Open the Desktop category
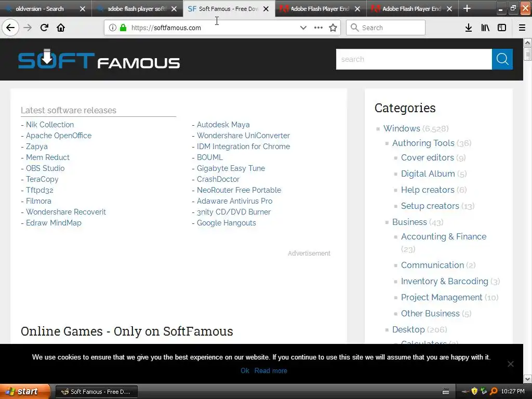The image size is (532, 399). 408,329
